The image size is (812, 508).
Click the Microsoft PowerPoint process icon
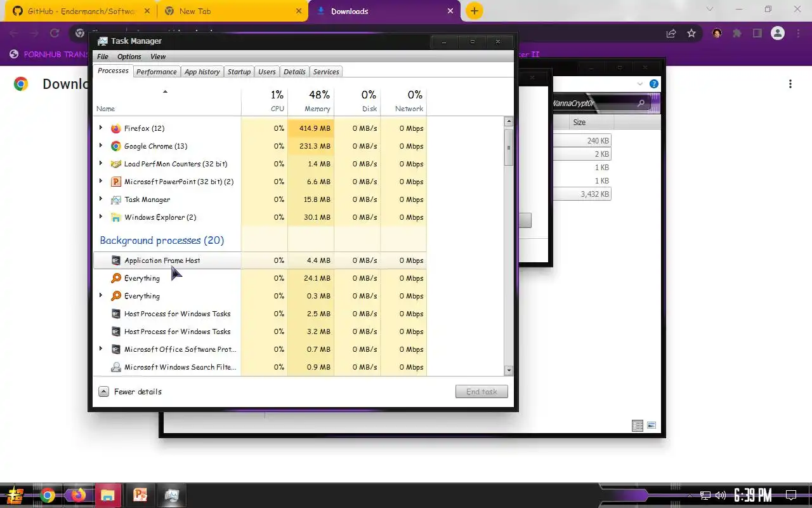[115, 182]
